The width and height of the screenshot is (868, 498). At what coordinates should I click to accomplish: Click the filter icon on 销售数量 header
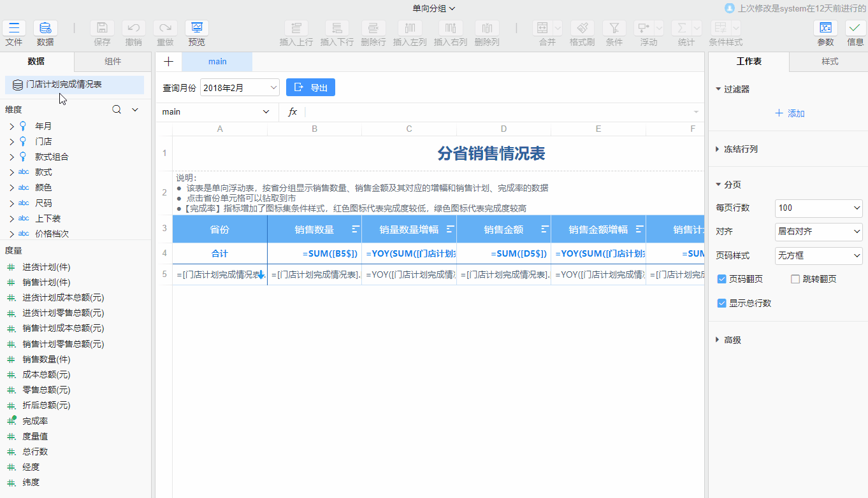[356, 229]
